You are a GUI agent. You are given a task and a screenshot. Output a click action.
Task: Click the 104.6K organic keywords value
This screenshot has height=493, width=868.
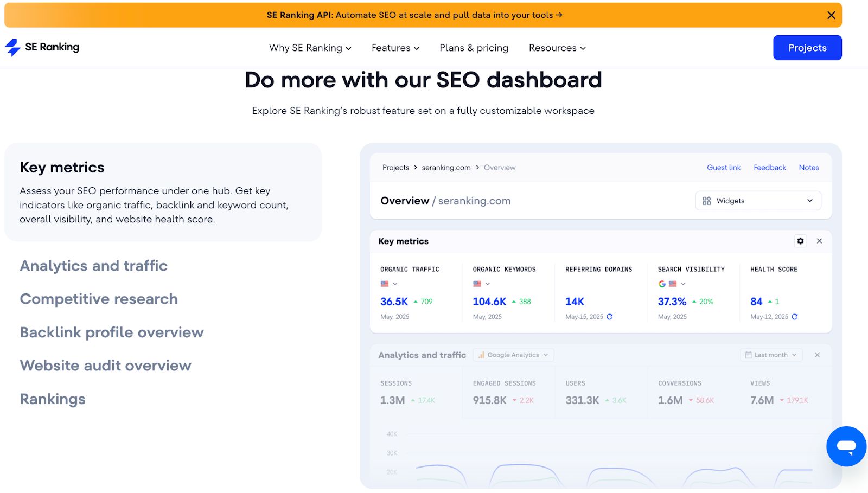point(489,302)
